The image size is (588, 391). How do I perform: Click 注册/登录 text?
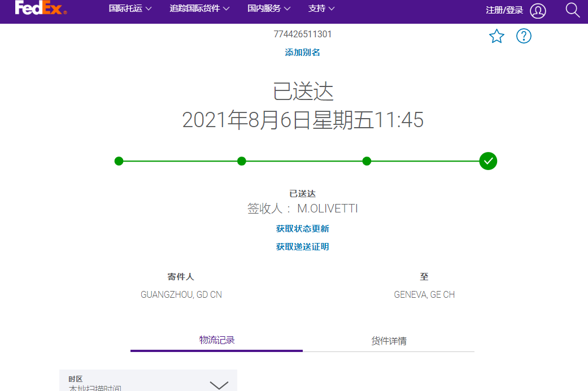click(x=504, y=10)
